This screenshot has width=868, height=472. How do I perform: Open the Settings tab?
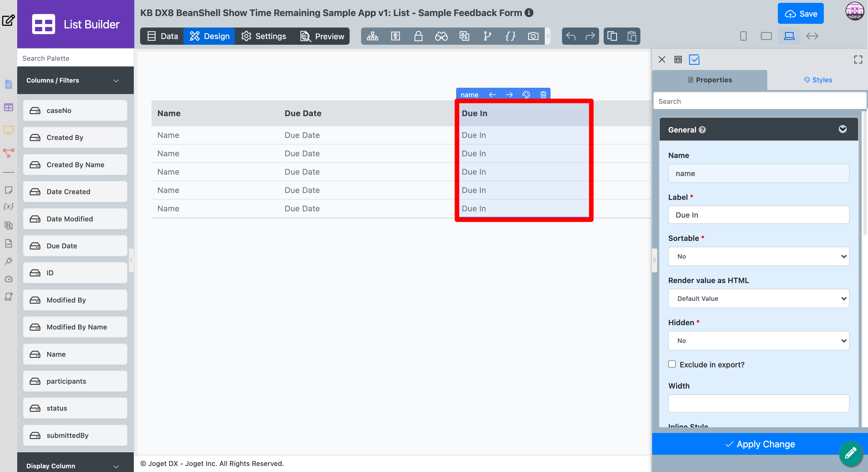(x=263, y=36)
